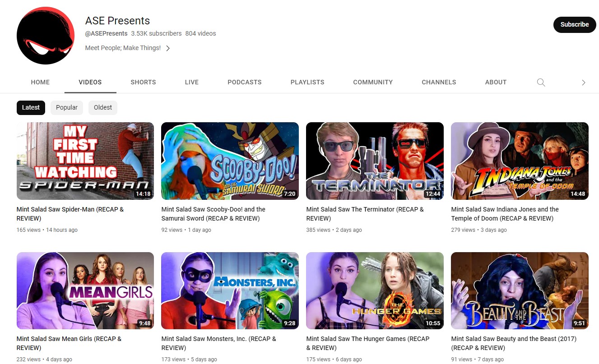Click the Beauty and the Beast thumbnail
Image resolution: width=599 pixels, height=364 pixels.
[520, 291]
